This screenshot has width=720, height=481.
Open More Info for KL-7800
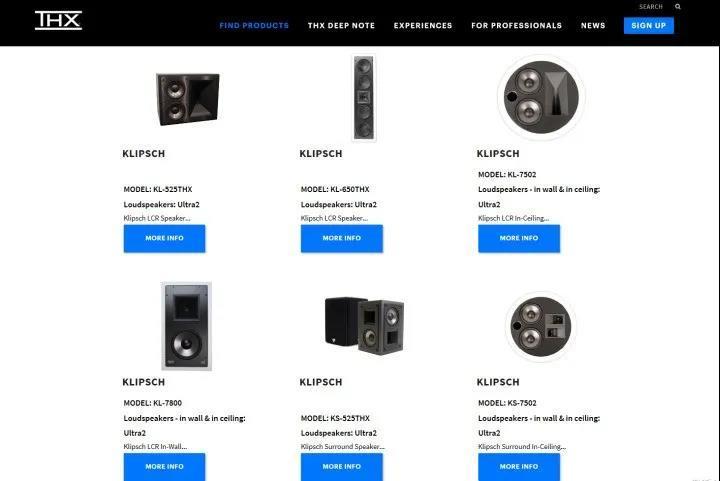(164, 467)
